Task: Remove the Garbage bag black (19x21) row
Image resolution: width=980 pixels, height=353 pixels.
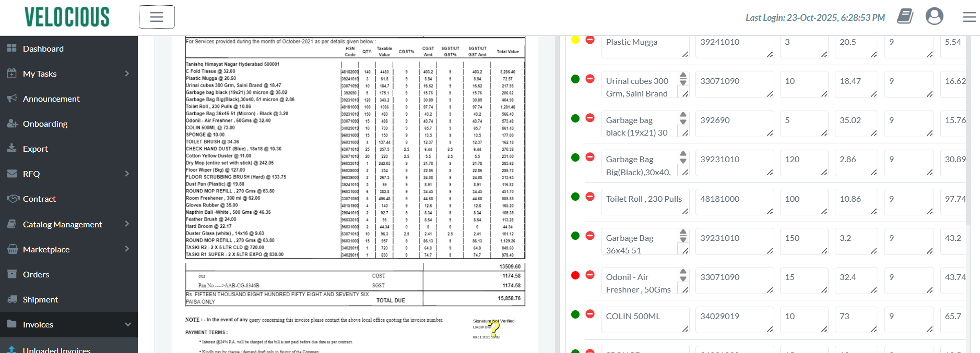Action: pyautogui.click(x=590, y=118)
